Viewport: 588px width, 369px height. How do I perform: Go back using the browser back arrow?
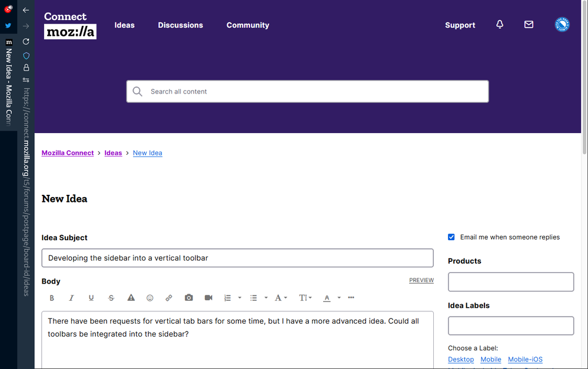click(26, 10)
